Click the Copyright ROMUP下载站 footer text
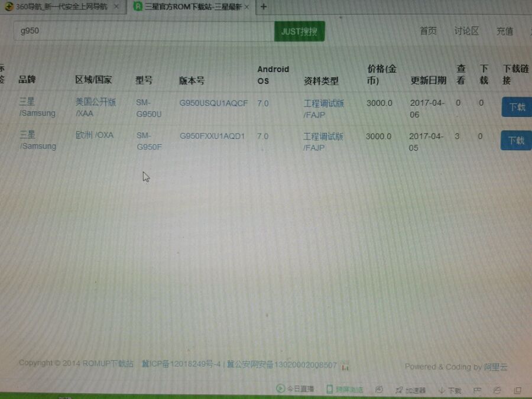Viewport: 532px width, 399px height. tap(76, 364)
